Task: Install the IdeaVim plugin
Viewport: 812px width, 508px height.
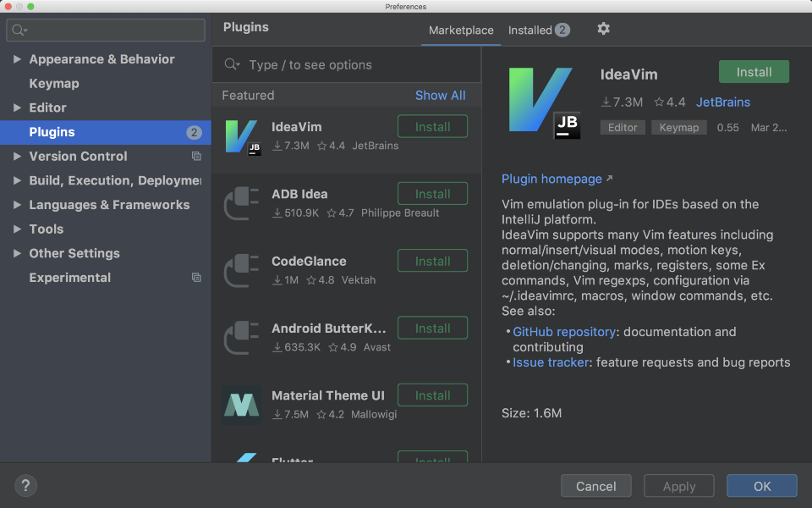Action: [753, 71]
